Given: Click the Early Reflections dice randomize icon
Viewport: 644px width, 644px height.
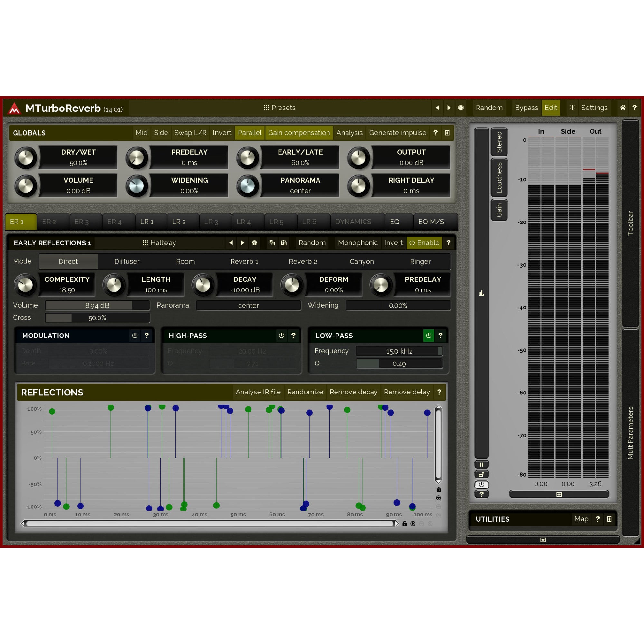Looking at the screenshot, I should (x=254, y=243).
